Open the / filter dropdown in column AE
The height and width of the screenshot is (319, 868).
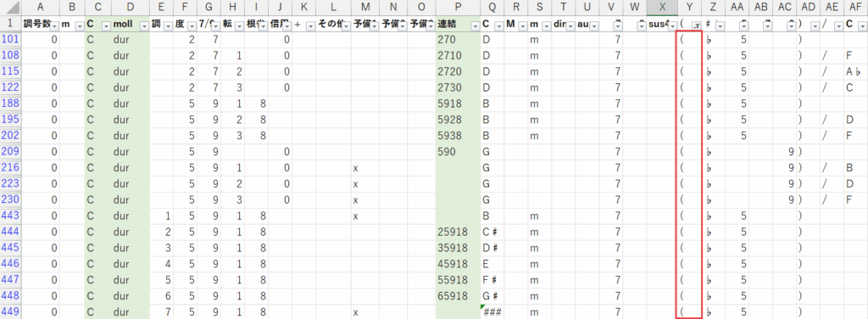[x=838, y=25]
